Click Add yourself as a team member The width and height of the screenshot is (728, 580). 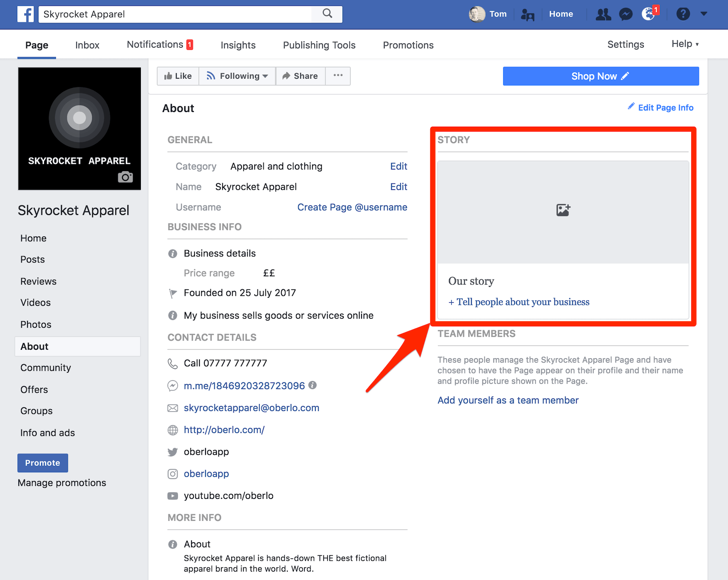click(x=508, y=400)
